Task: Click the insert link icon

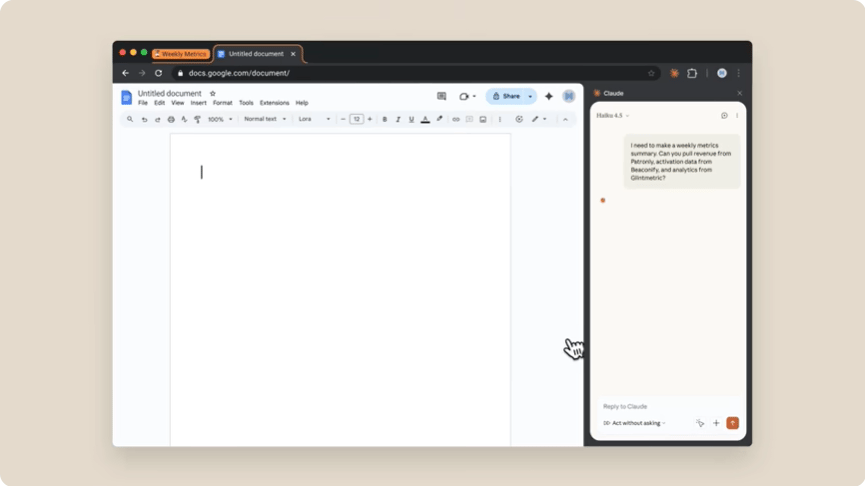Action: pos(456,119)
